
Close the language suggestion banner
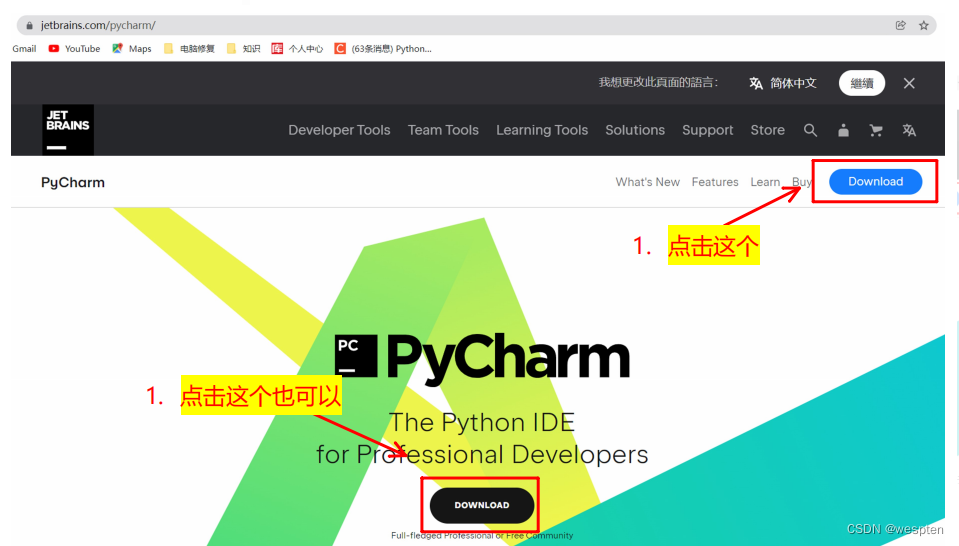(909, 83)
